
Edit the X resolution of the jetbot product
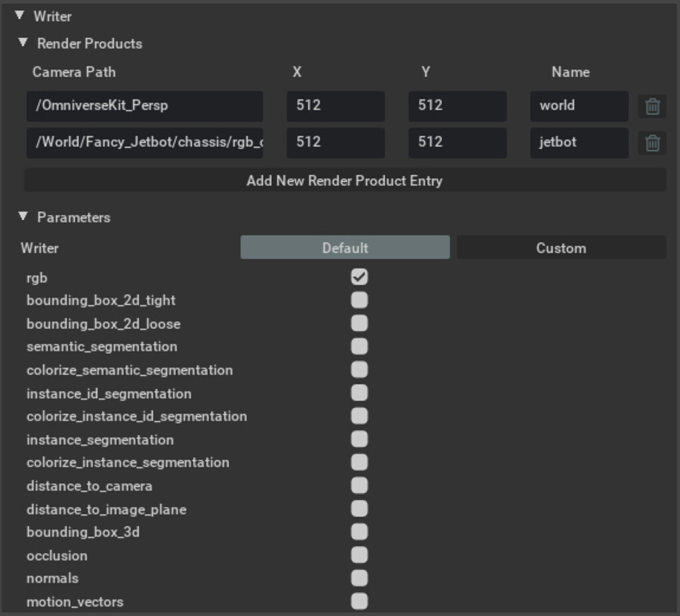tap(335, 142)
